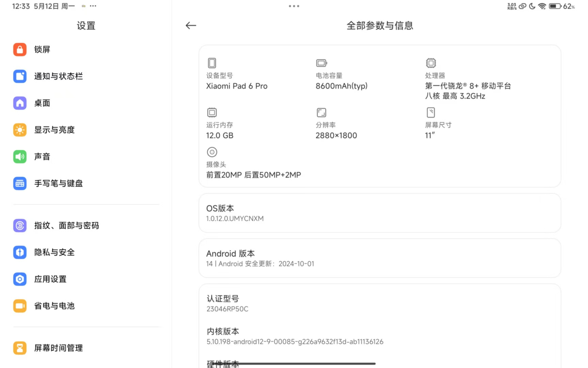Image resolution: width=588 pixels, height=368 pixels.
Task: Select the resolution value 2880×1800
Action: click(x=336, y=136)
